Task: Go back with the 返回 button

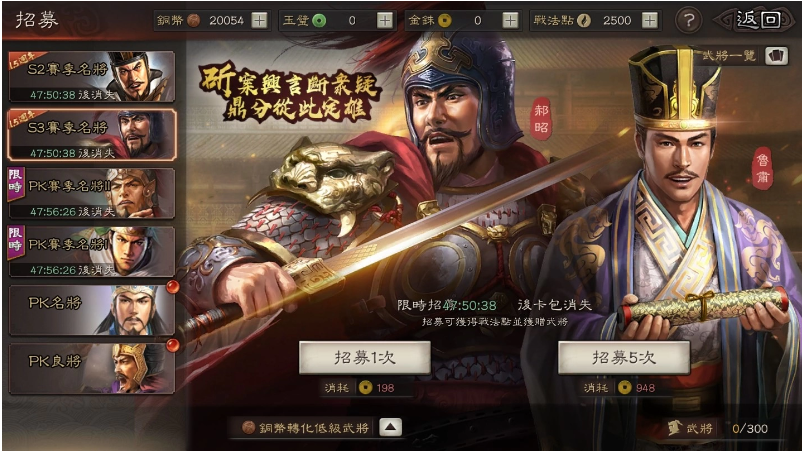Action: [757, 20]
